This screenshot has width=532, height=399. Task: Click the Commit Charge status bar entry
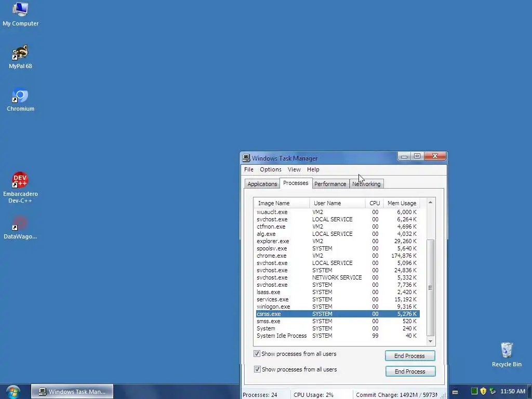(x=396, y=395)
